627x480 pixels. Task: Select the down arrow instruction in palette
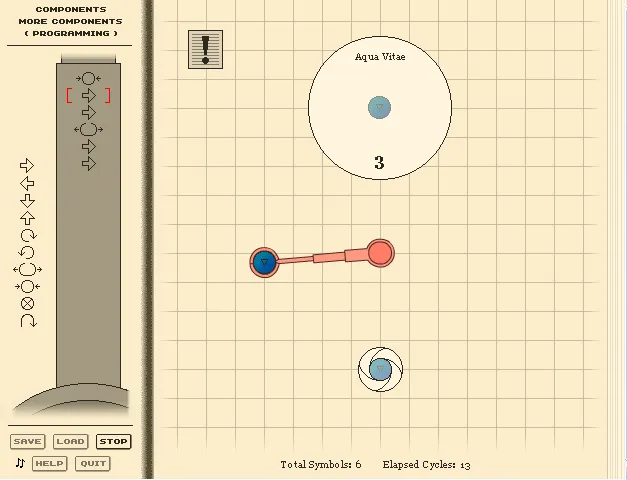[27, 200]
